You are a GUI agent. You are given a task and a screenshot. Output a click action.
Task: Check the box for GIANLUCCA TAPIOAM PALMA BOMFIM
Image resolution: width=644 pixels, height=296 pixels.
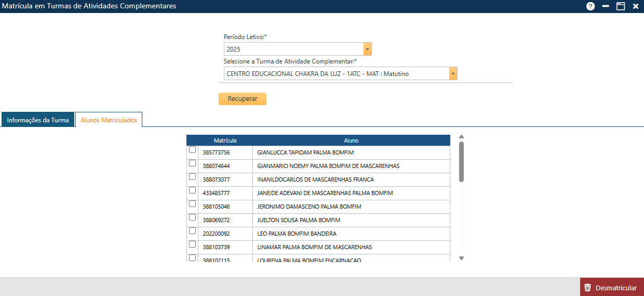click(193, 150)
